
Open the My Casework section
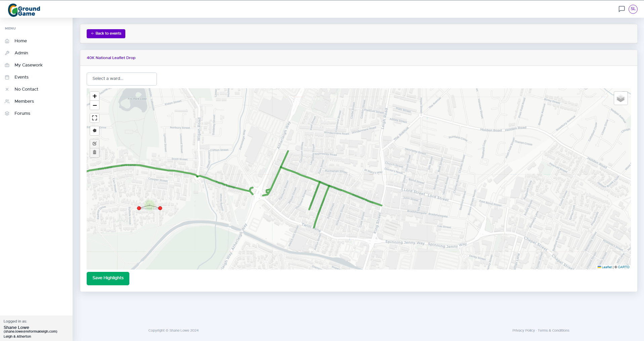29,65
